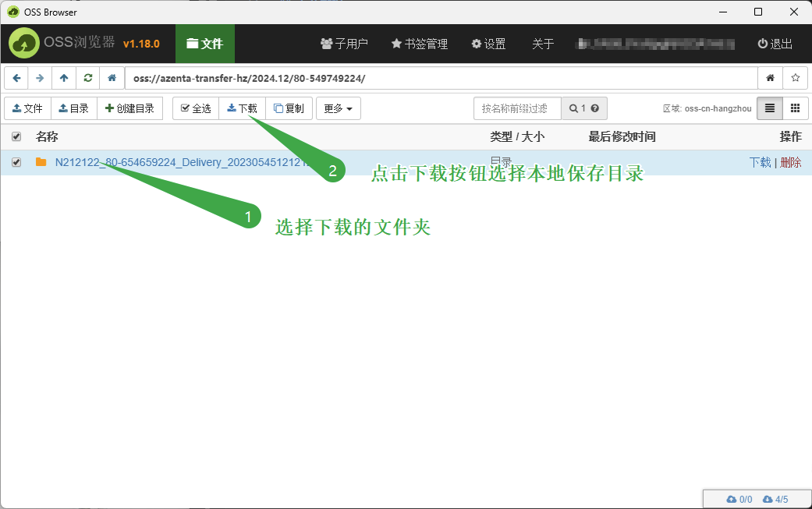This screenshot has width=812, height=509.
Task: Switch to grid view layout
Action: 796,108
